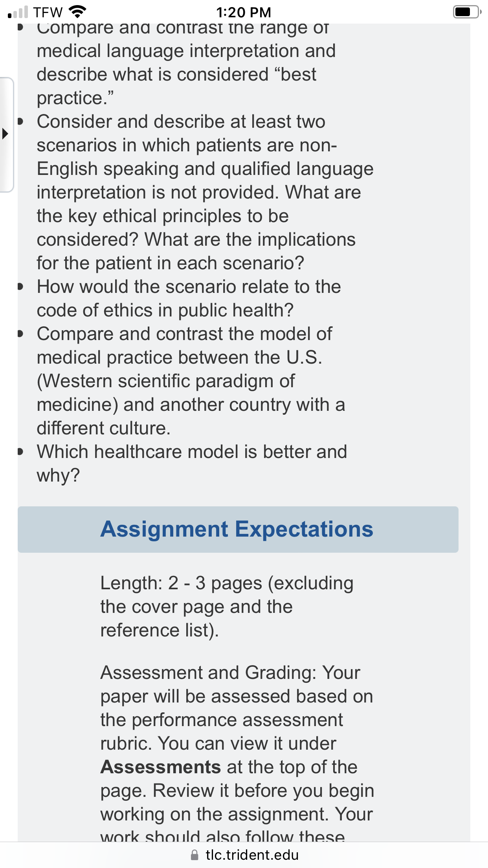Tap the lock icon in address bar
Screen dimensions: 488x868
[194, 855]
